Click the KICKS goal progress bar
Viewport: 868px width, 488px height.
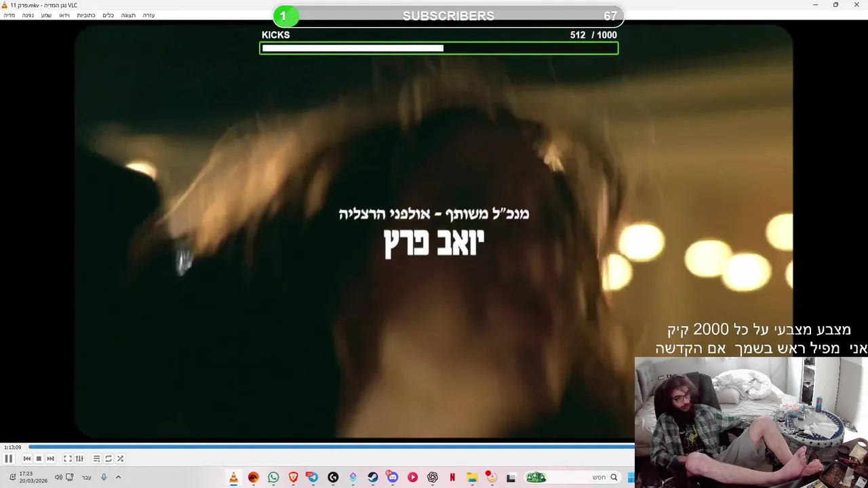(439, 48)
